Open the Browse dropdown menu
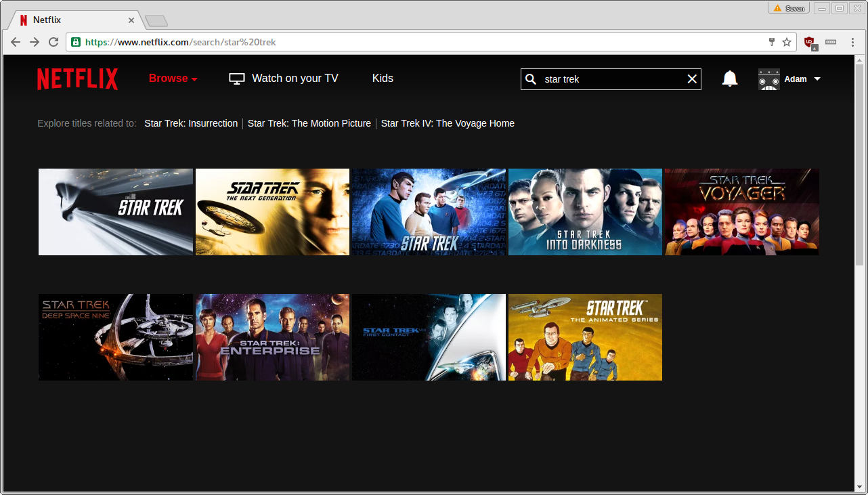The width and height of the screenshot is (868, 495). (173, 79)
